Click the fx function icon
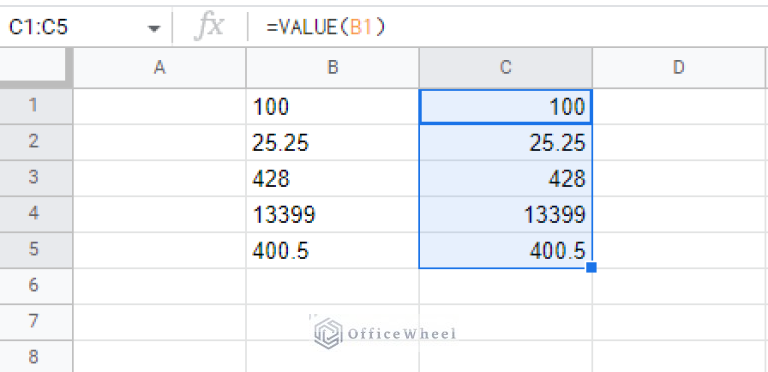Screen dimensions: 768x372 click(209, 26)
